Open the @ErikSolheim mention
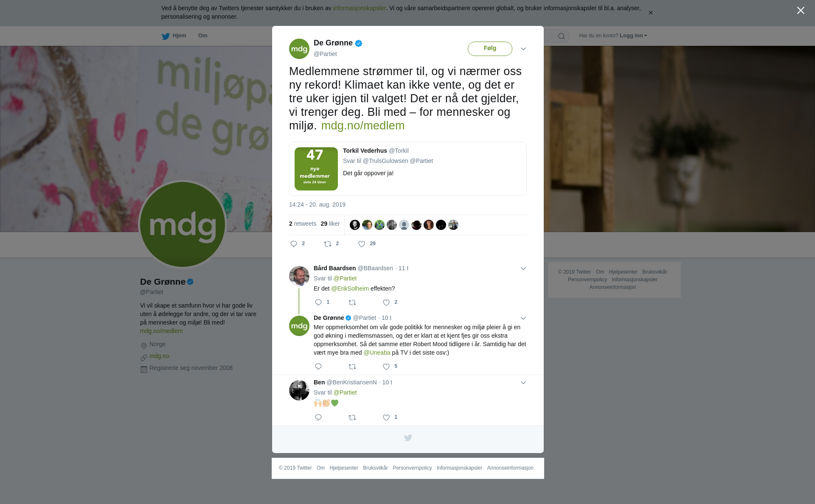Screen dimensions: 815x504 tap(350, 288)
